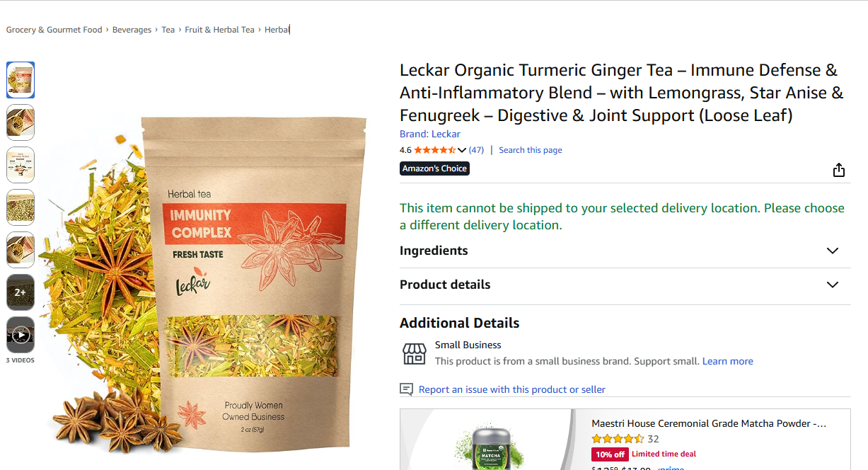Open the Maestri House Matcha Powder ad
Screen dimensions: 868x470
tap(709, 423)
